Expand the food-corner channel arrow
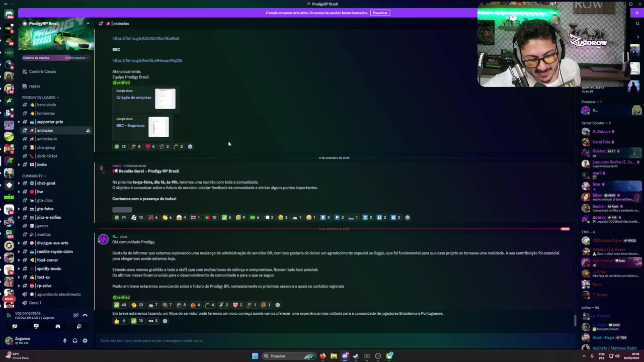 (x=19, y=260)
